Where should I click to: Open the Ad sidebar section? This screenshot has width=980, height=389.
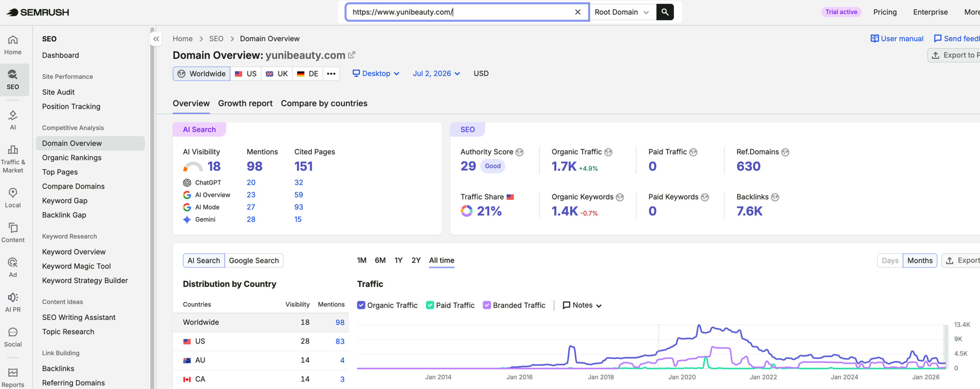click(x=13, y=267)
